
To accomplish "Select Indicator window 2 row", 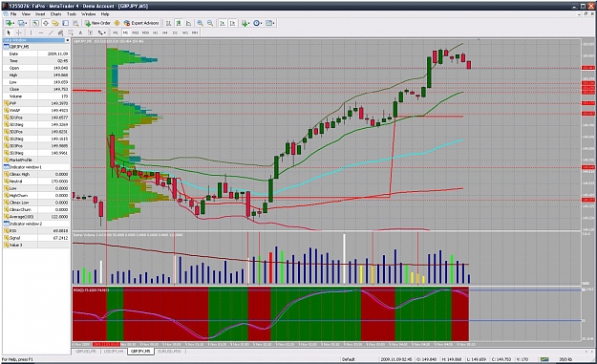I will (36, 224).
